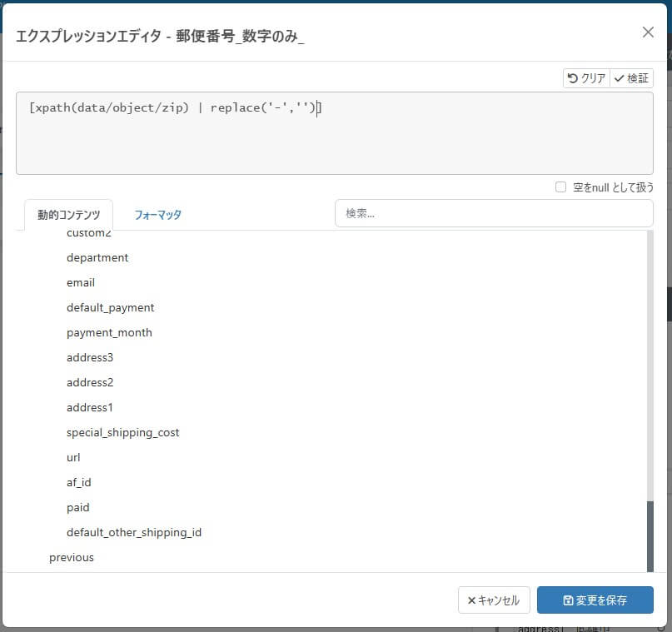
Task: Select the address1 item
Action: [90, 407]
